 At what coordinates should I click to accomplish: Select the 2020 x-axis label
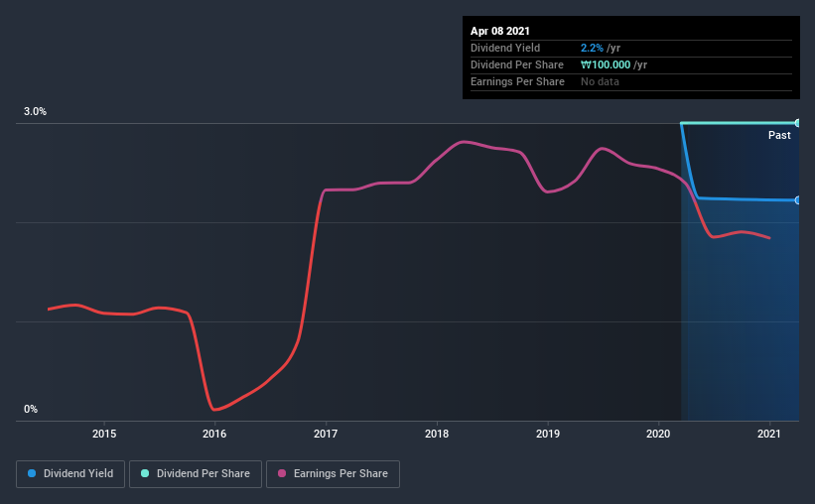[658, 434]
